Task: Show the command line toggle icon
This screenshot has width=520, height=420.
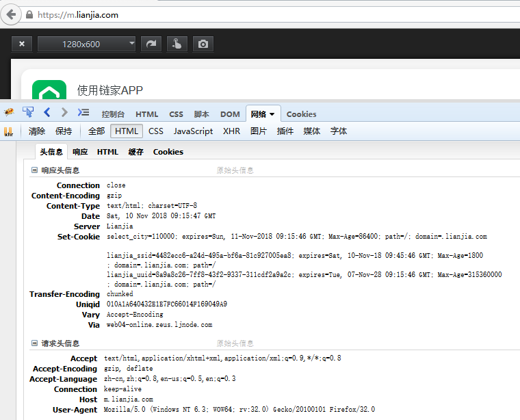Action: click(83, 112)
